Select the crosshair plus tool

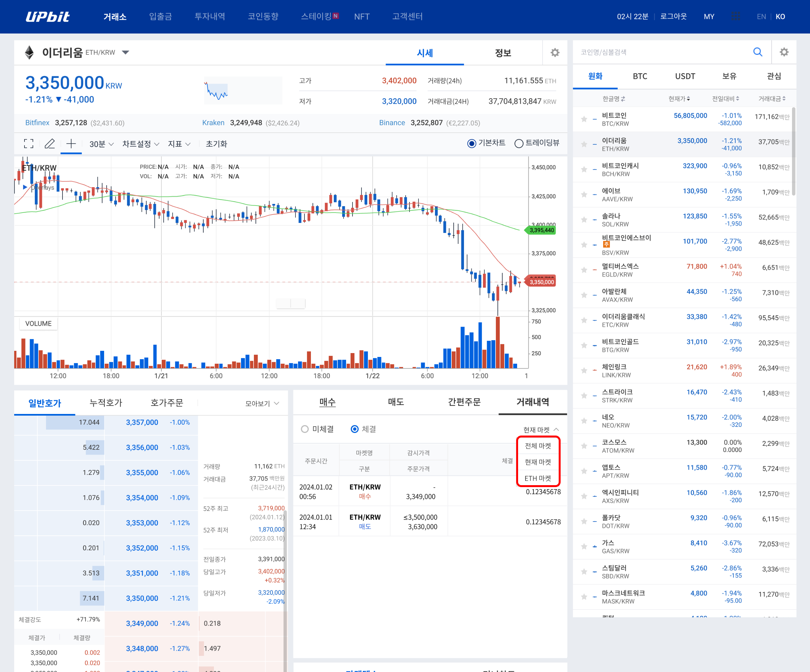click(x=71, y=144)
